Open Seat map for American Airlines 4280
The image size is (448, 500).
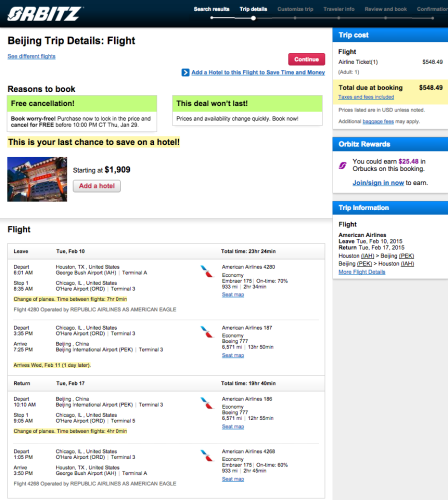pos(233,295)
